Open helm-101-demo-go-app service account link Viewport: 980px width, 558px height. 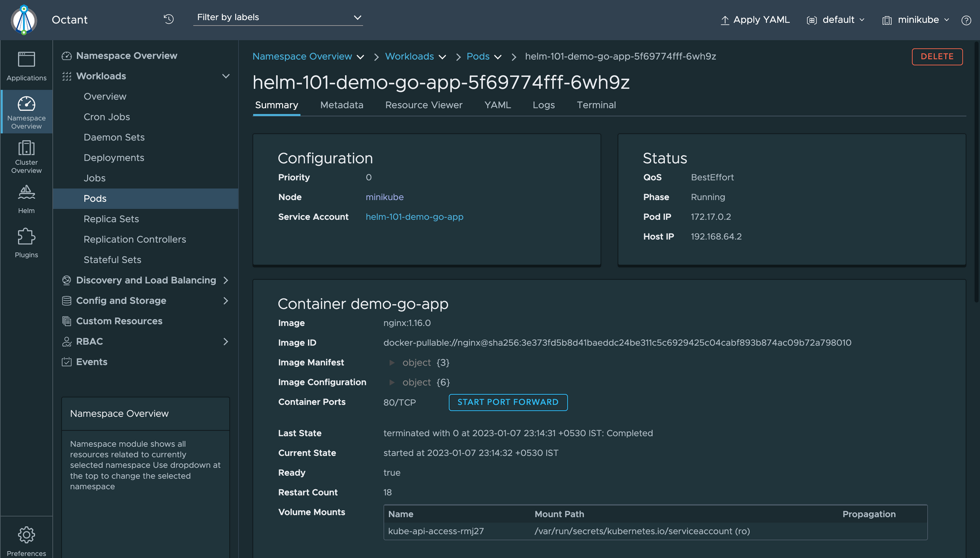[x=414, y=217]
